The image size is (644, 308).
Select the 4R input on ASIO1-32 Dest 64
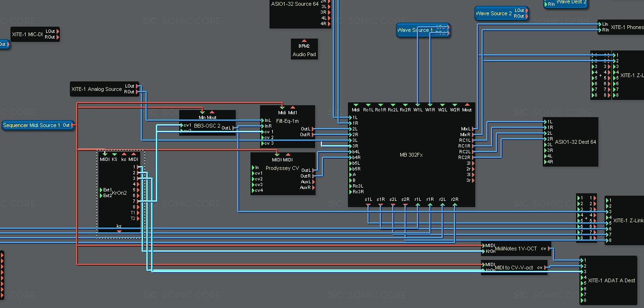point(545,162)
